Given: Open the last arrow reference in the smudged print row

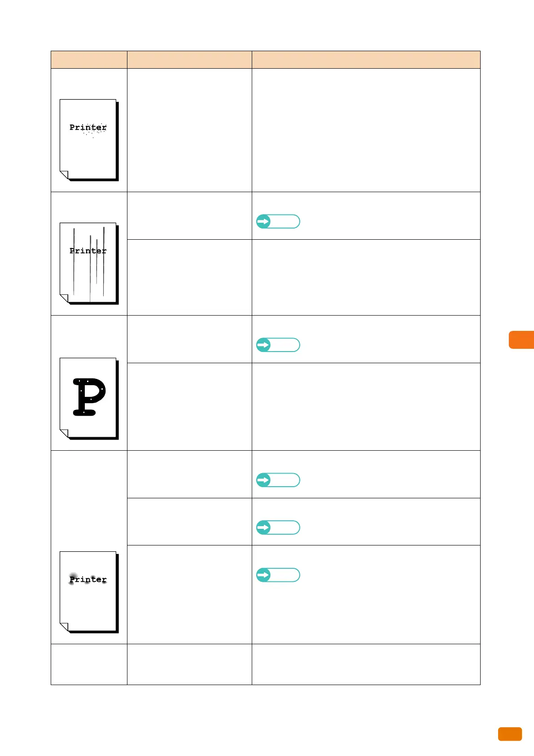Looking at the screenshot, I should [278, 575].
